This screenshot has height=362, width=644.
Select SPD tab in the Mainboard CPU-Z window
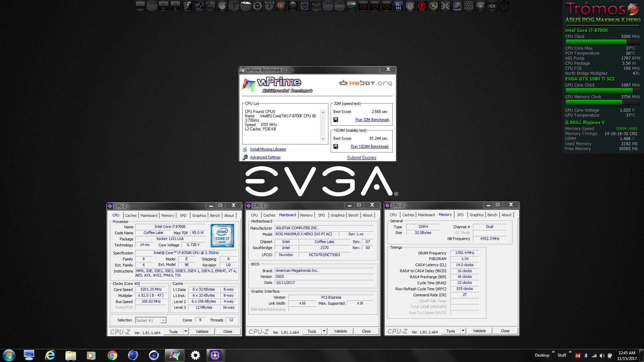321,215
